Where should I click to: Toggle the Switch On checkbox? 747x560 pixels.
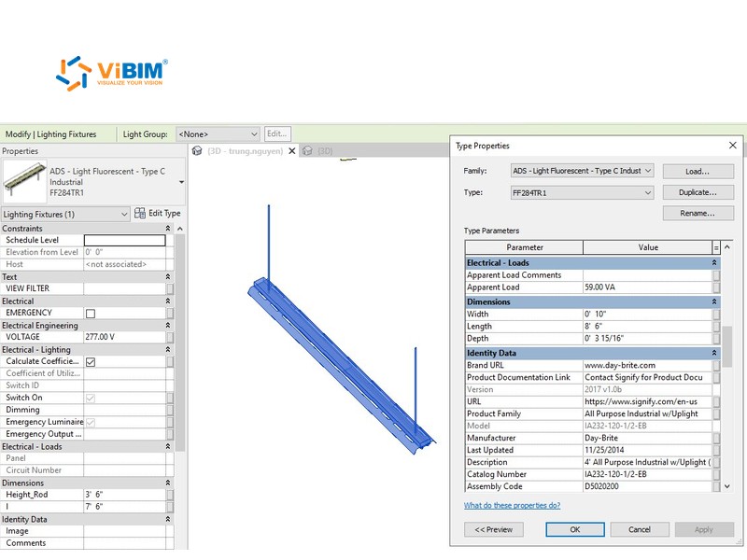[x=91, y=399]
